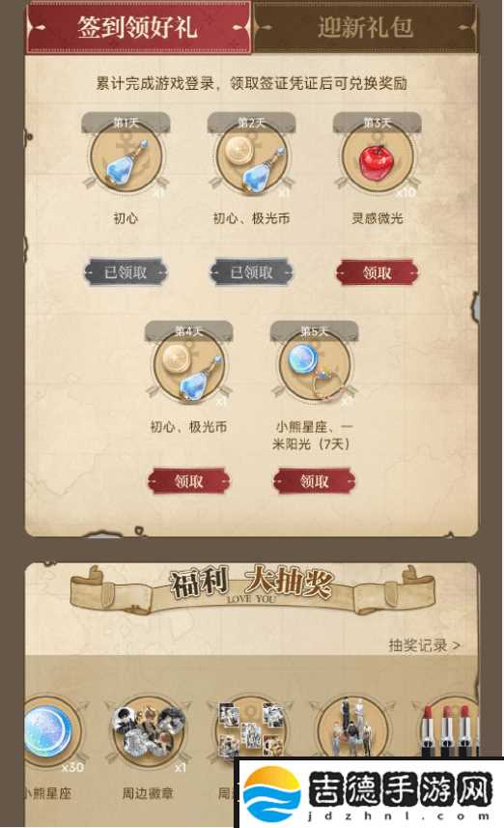
Task: Claim the Day 5 小熊星座 reward with 领取
Action: pos(315,481)
